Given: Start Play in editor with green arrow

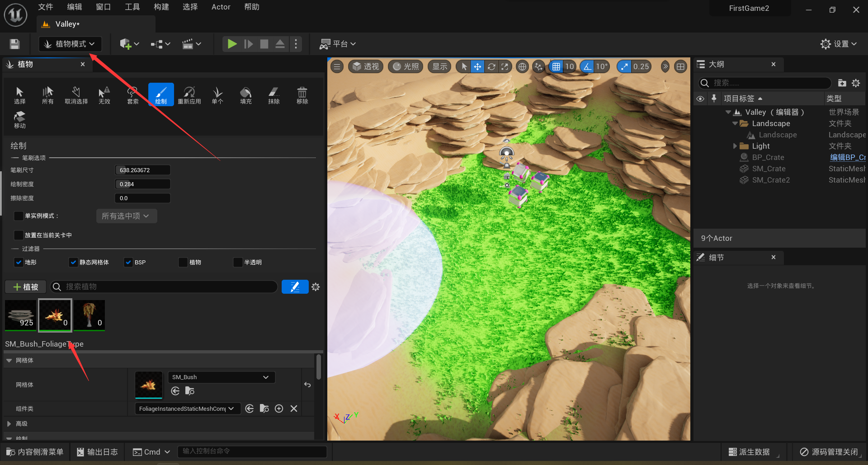Looking at the screenshot, I should tap(232, 44).
